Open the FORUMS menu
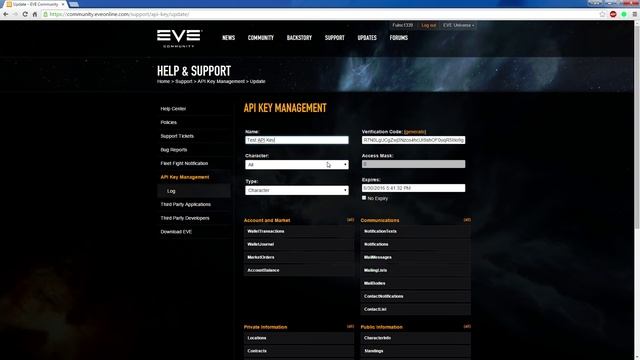The image size is (640, 360). click(x=399, y=38)
